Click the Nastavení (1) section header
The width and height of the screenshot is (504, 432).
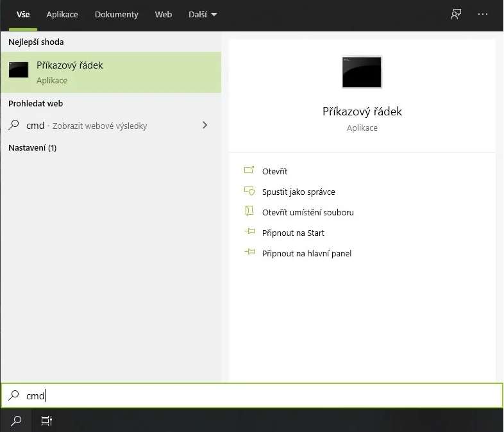(33, 148)
